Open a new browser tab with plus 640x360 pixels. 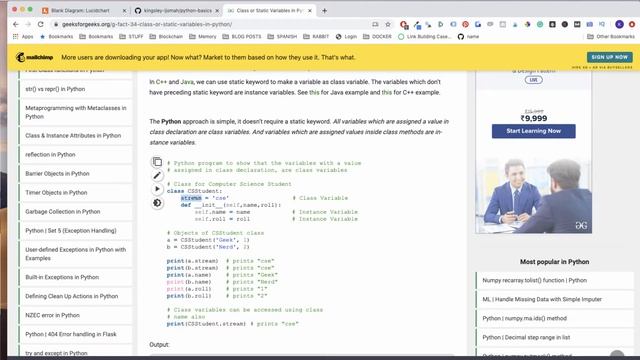pos(324,11)
